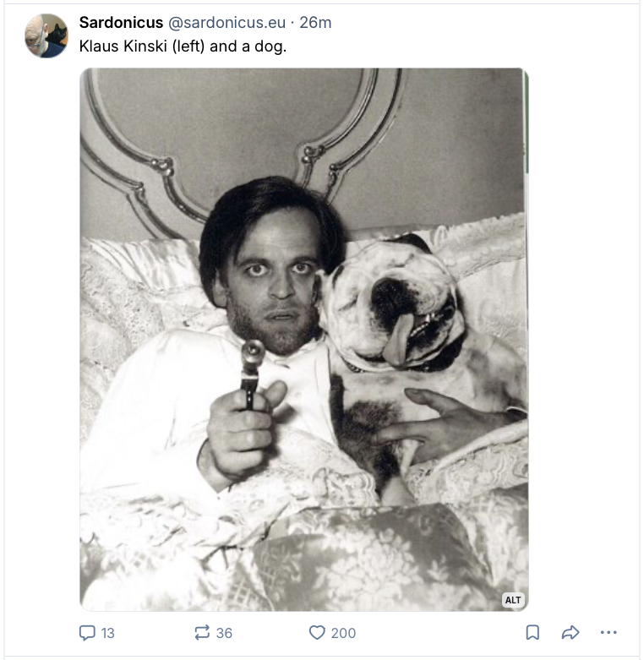Show the ALT text badge on the photo
This screenshot has width=644, height=660.
click(x=513, y=600)
